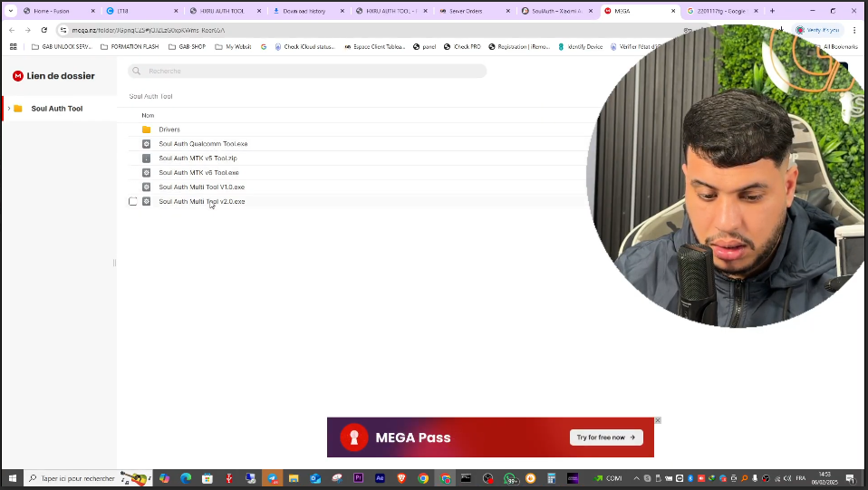Open WhatsApp from the taskbar
Screen dimensions: 868x490
tap(510, 478)
